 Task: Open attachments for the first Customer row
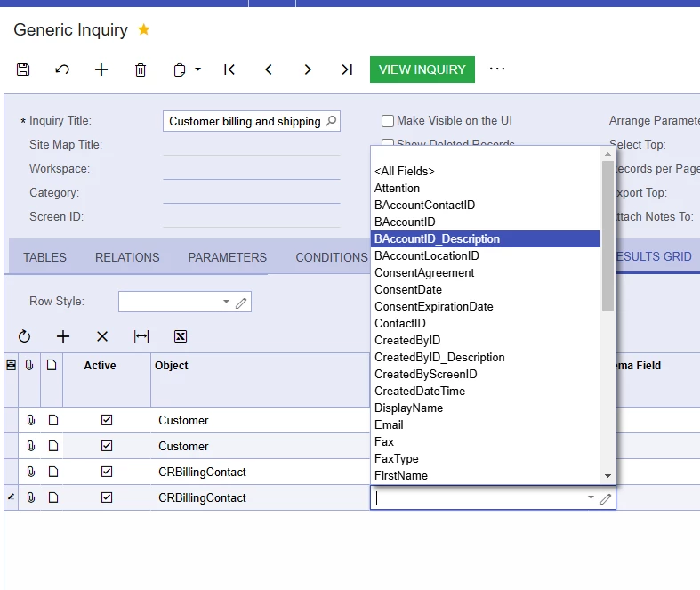tap(31, 420)
